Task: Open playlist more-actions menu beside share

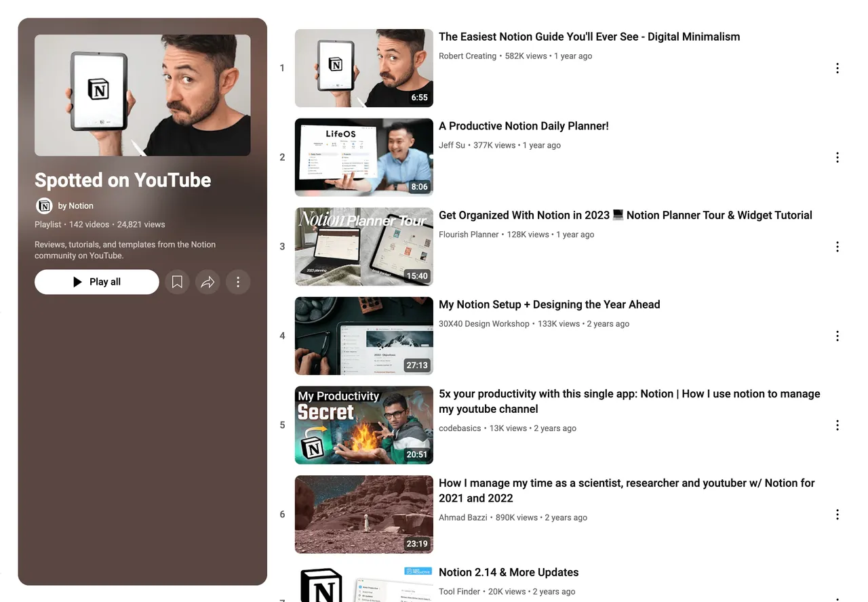Action: coord(238,282)
